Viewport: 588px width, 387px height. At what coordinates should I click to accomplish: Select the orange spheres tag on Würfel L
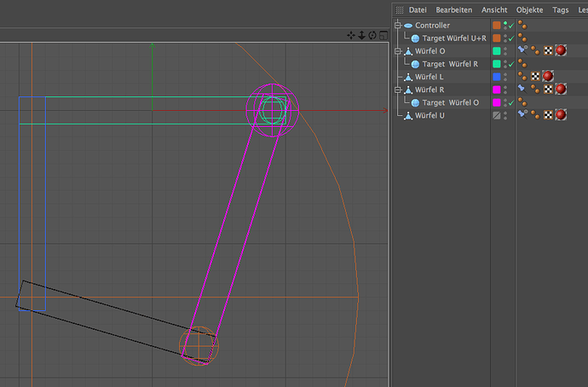coord(522,76)
